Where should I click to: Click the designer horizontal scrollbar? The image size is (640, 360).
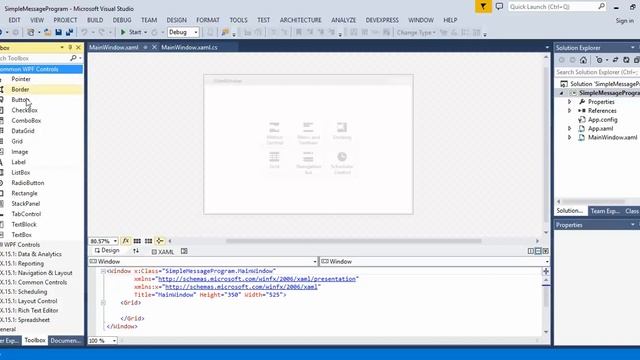coord(353,241)
